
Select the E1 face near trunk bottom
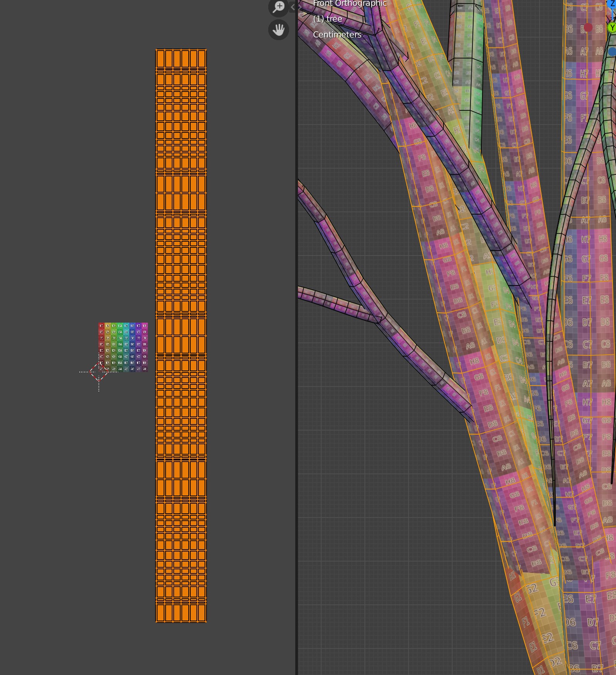(533, 646)
